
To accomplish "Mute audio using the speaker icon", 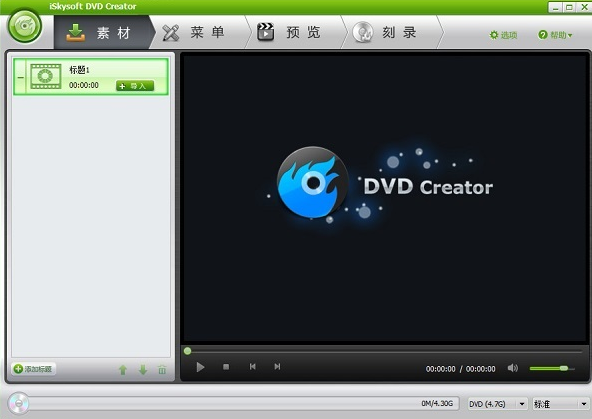I will pos(512,368).
